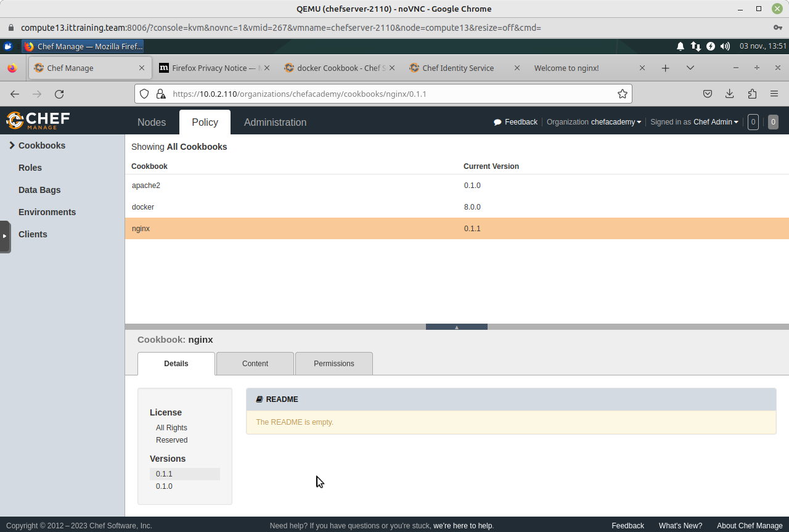Viewport: 789px width, 532px height.
Task: Click the clock showing 03 nov., 13:51
Action: pyautogui.click(x=763, y=46)
